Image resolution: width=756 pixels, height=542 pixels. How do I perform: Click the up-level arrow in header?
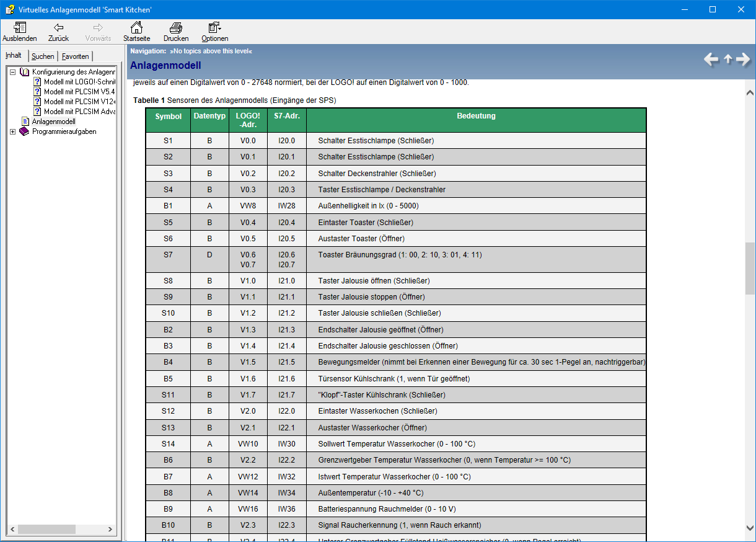click(x=728, y=60)
